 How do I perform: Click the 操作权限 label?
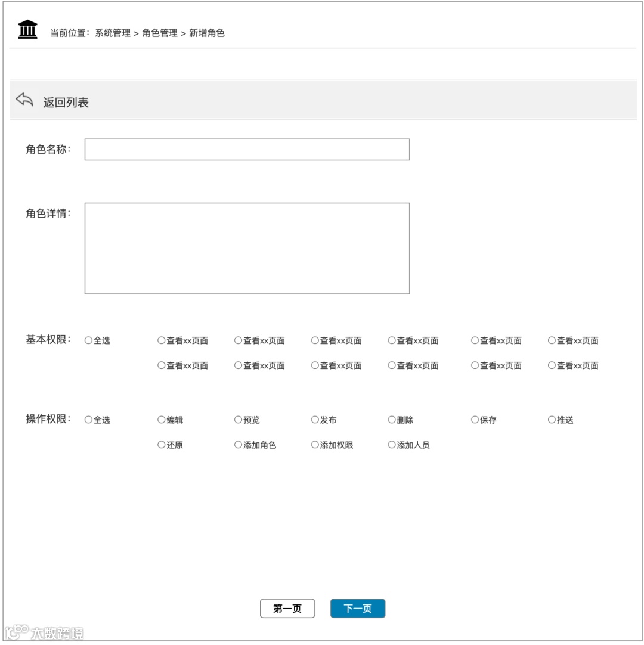[48, 418]
